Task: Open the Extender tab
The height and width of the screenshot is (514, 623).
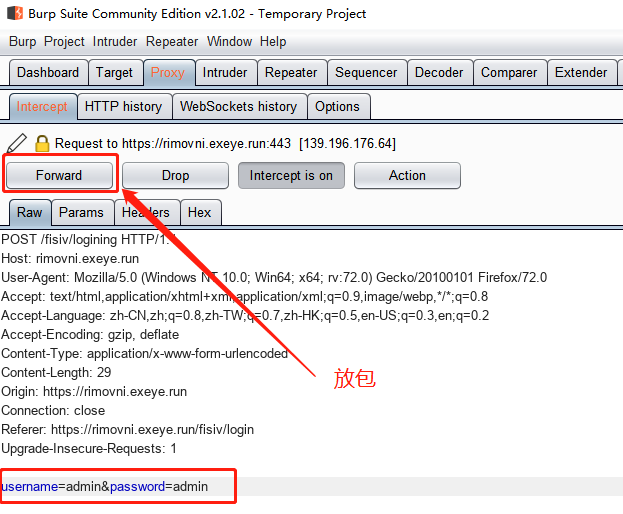Action: click(581, 72)
